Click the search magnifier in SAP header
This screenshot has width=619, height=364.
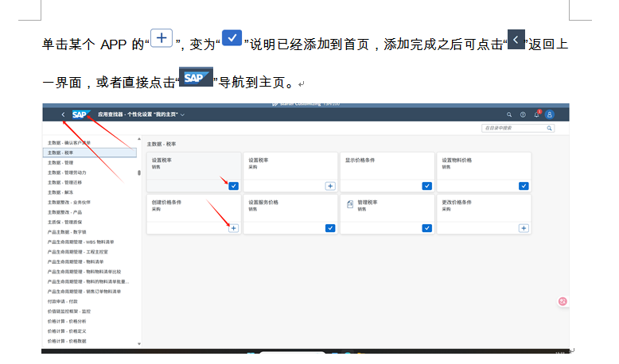coord(509,114)
